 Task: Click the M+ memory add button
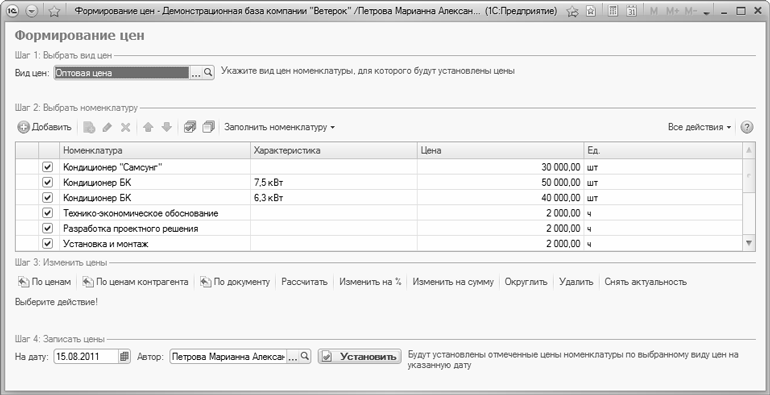[x=671, y=11]
